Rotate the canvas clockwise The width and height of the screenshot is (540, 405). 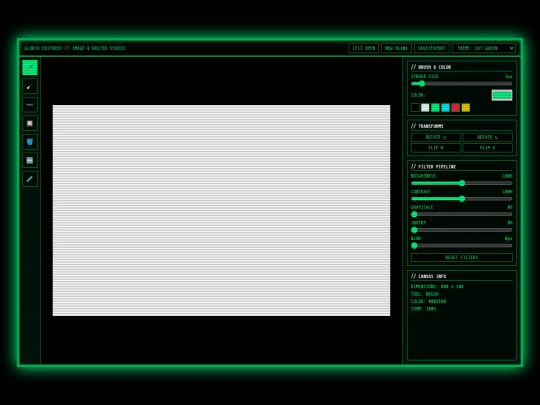click(x=488, y=137)
